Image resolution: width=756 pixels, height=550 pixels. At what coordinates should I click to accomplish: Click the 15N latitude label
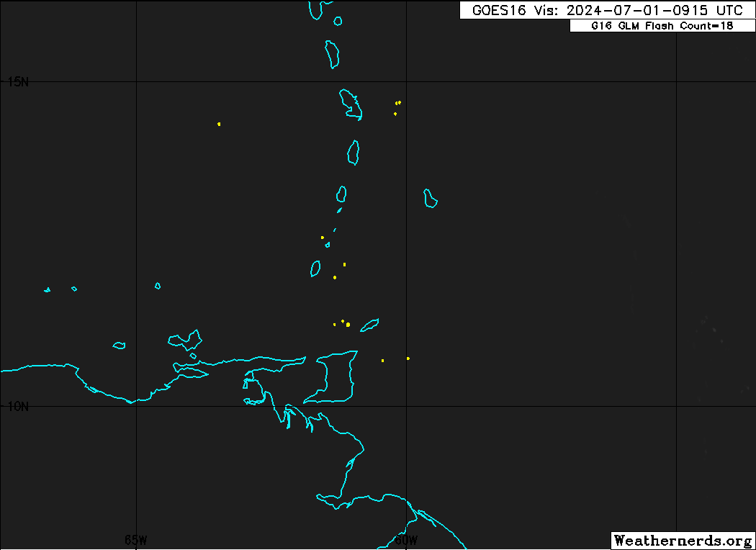(x=18, y=81)
